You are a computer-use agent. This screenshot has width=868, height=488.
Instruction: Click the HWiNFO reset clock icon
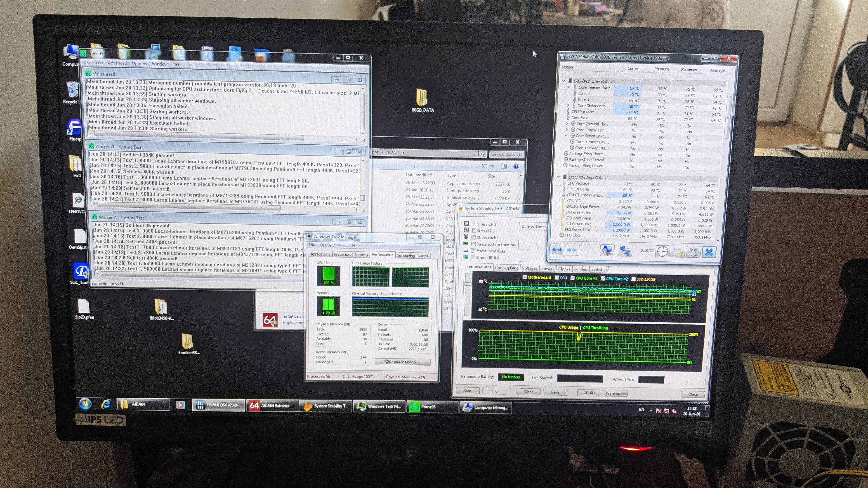coord(663,252)
